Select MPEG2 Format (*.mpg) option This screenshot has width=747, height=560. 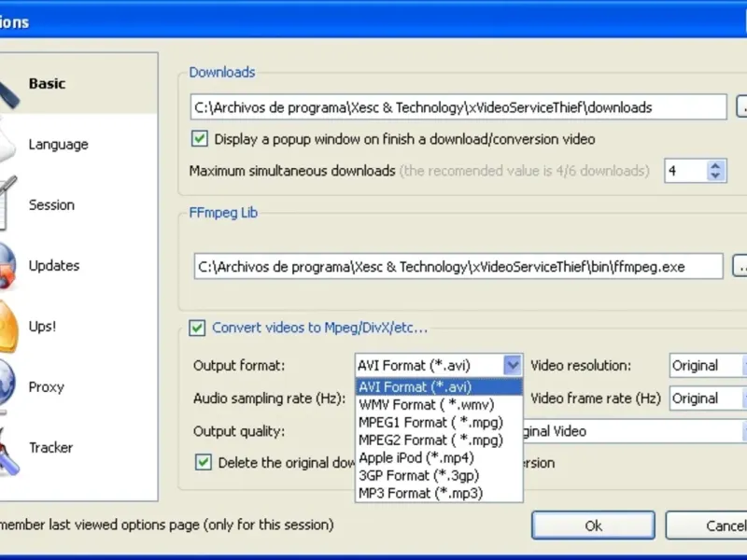pyautogui.click(x=439, y=440)
